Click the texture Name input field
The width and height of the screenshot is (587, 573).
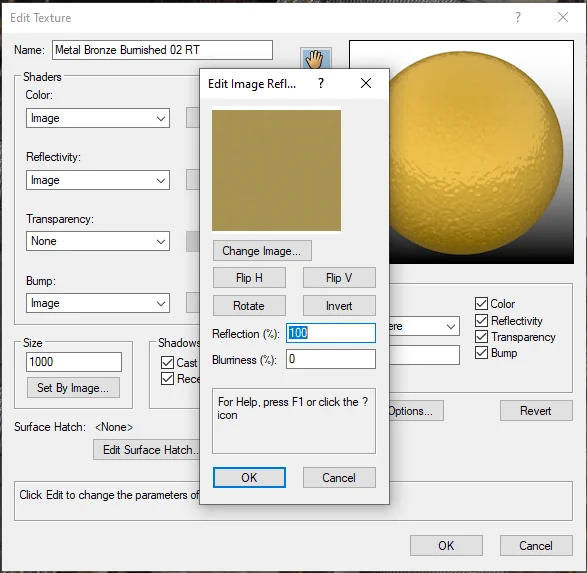click(162, 50)
